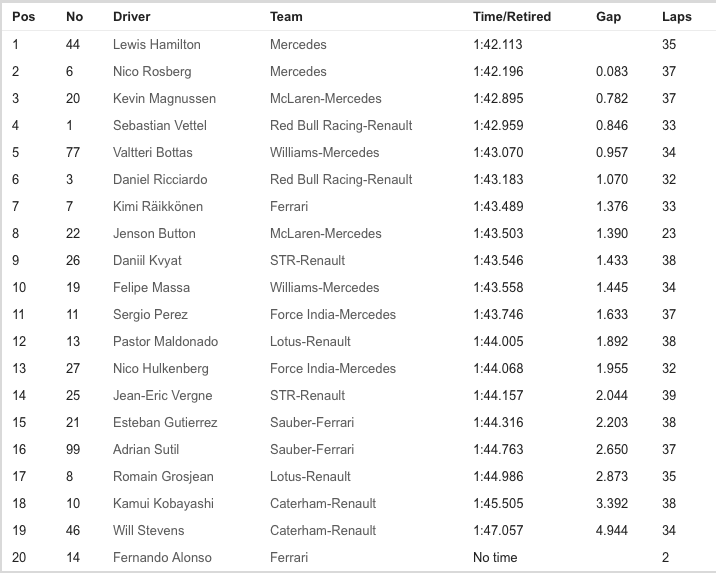Click the Pos column header

click(23, 17)
